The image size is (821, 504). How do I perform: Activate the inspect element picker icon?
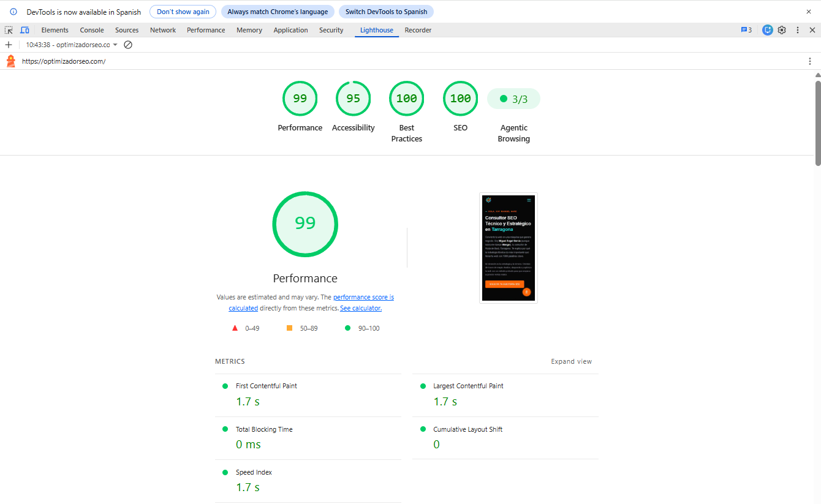(9, 30)
